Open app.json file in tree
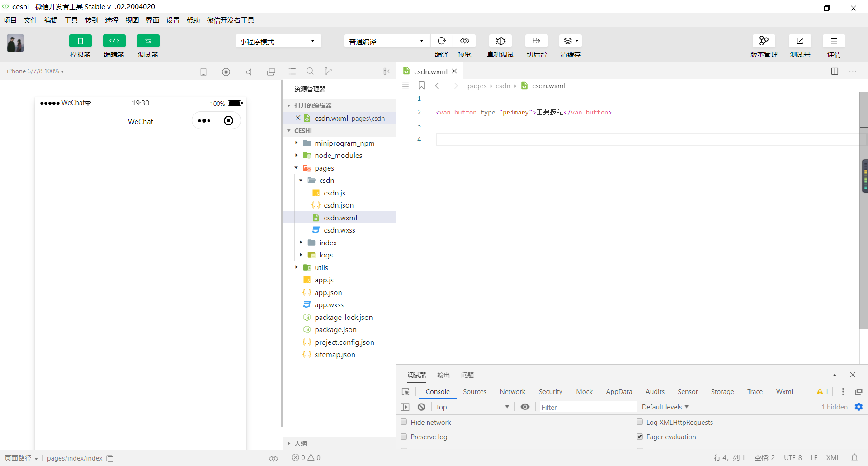The image size is (868, 466). coord(339,292)
